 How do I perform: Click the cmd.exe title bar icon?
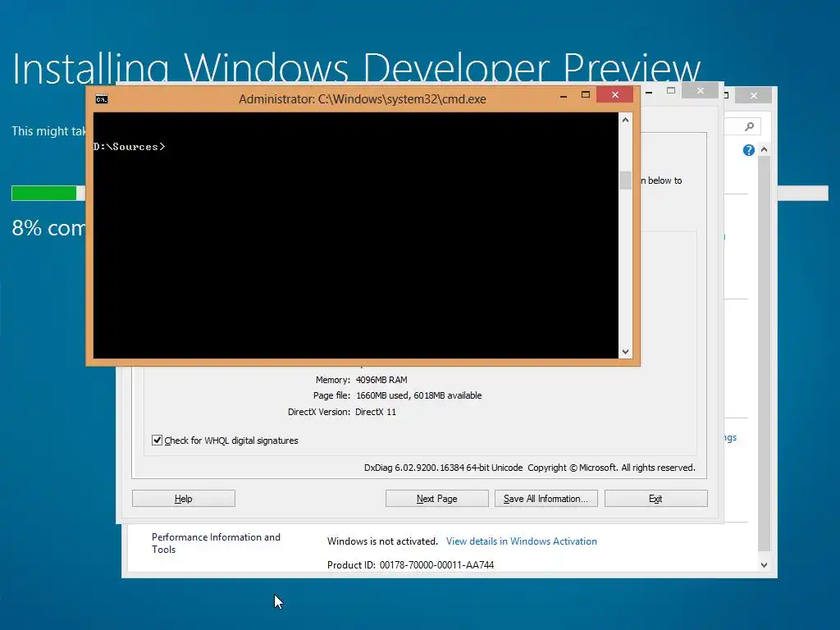click(101, 99)
